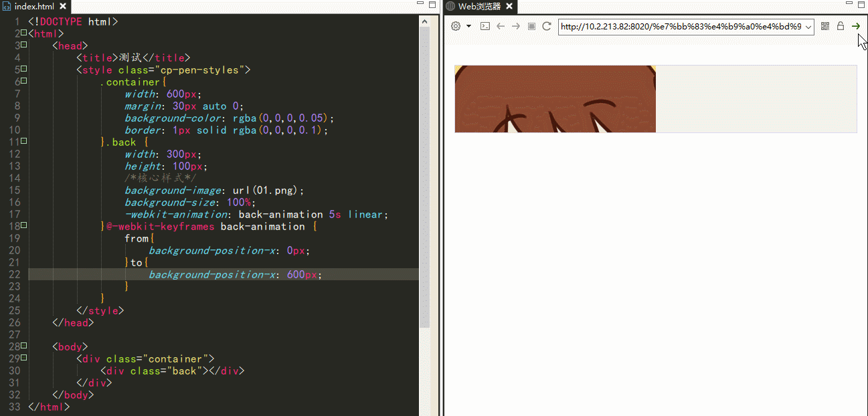Go forward in the web browser
This screenshot has height=416, width=868.
pos(515,26)
